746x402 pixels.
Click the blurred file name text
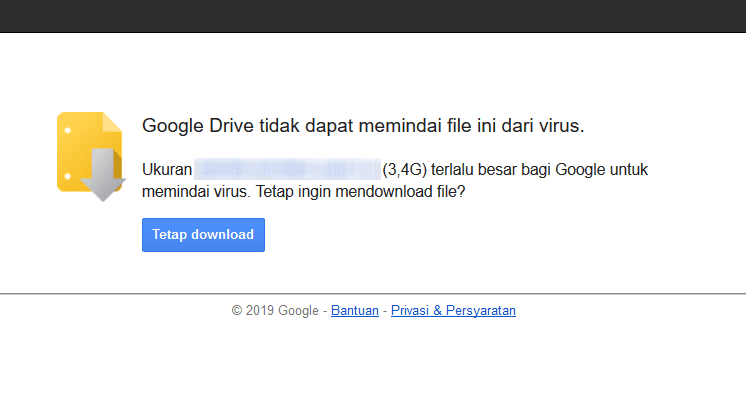pos(287,169)
